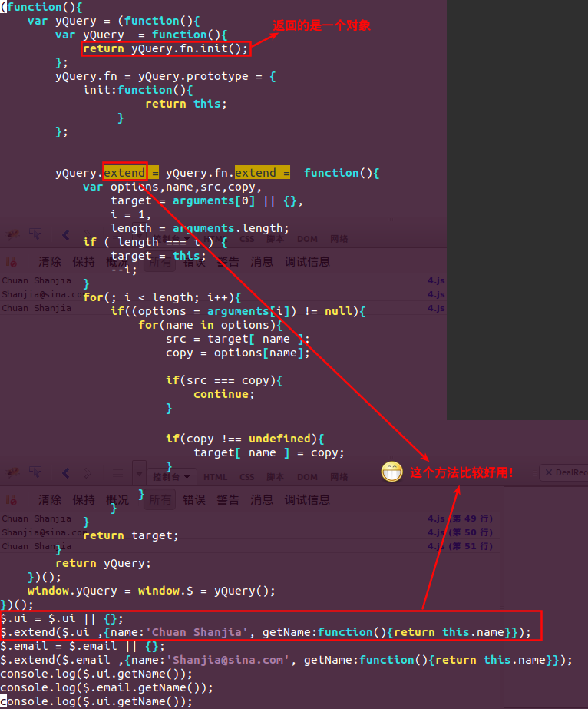Activate the element inspect icon in lower panel

[x=35, y=472]
